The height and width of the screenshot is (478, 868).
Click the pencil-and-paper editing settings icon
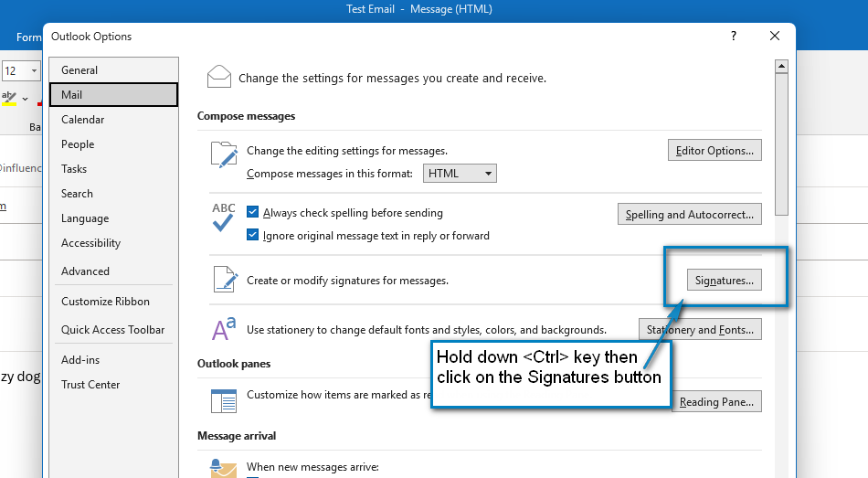coord(224,154)
